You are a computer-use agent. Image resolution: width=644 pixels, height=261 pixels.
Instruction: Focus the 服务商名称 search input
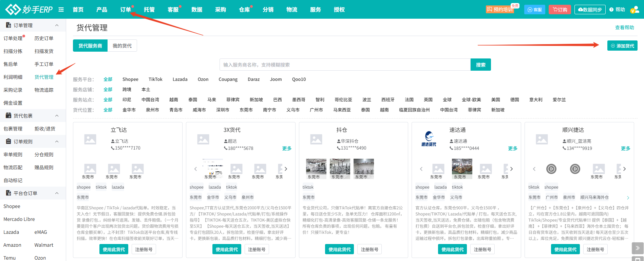345,65
